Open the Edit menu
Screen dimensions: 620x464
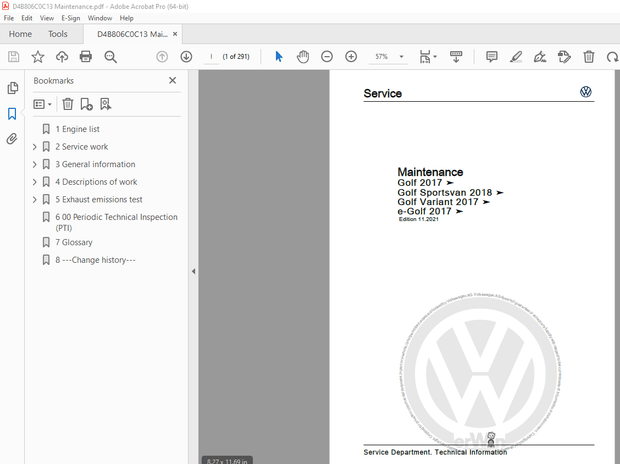pos(27,18)
